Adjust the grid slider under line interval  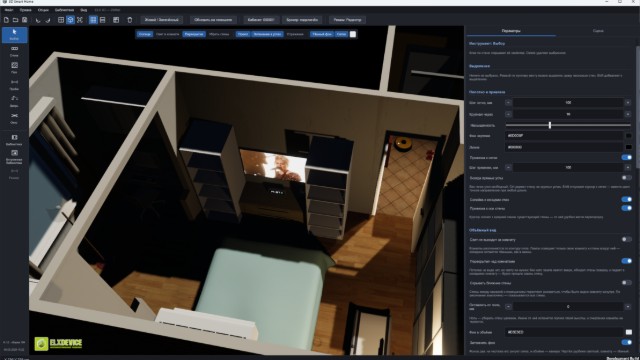568,125
